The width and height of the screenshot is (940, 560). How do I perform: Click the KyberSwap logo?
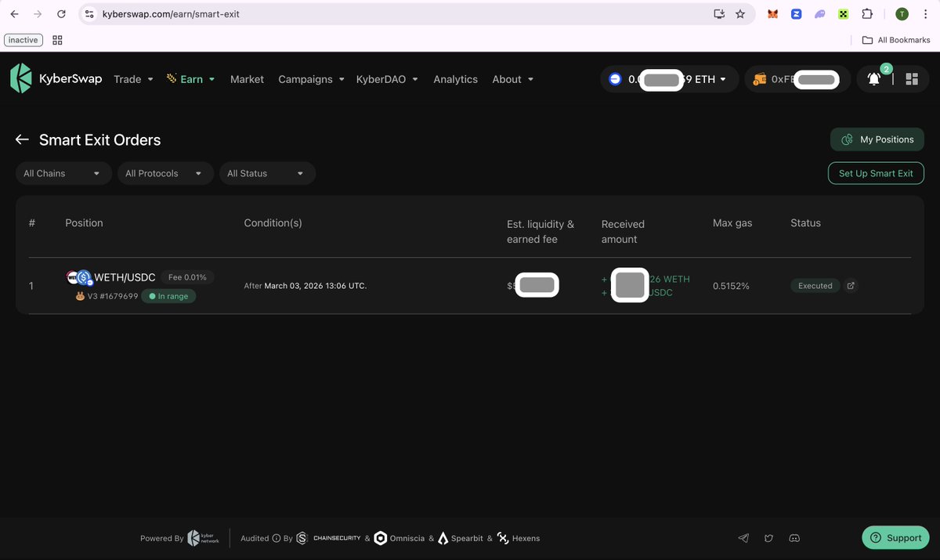56,78
